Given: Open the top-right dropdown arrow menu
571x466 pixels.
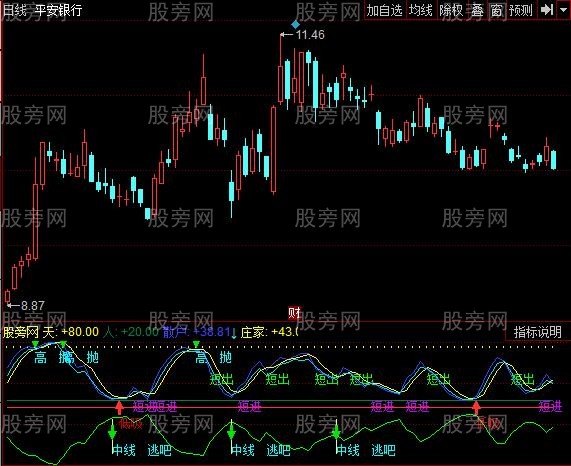Looking at the screenshot, I should click(x=563, y=10).
